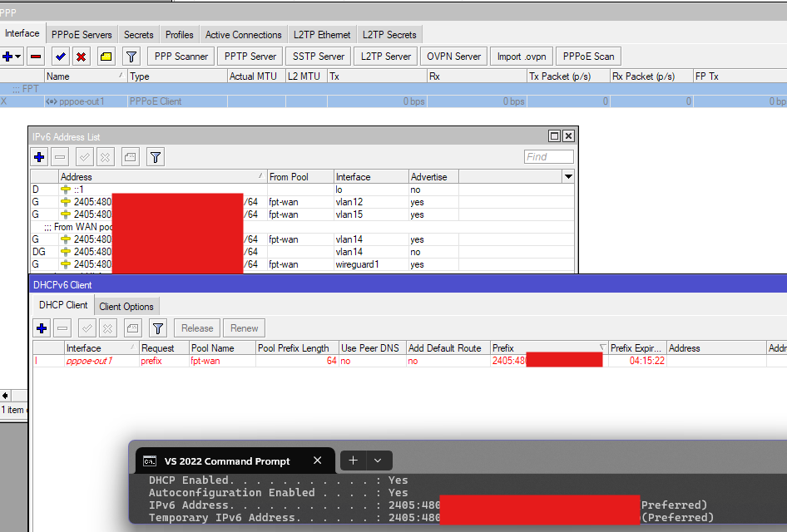The height and width of the screenshot is (532, 787).
Task: Click inside the Find field of IPv6 Address List
Action: tap(548, 156)
